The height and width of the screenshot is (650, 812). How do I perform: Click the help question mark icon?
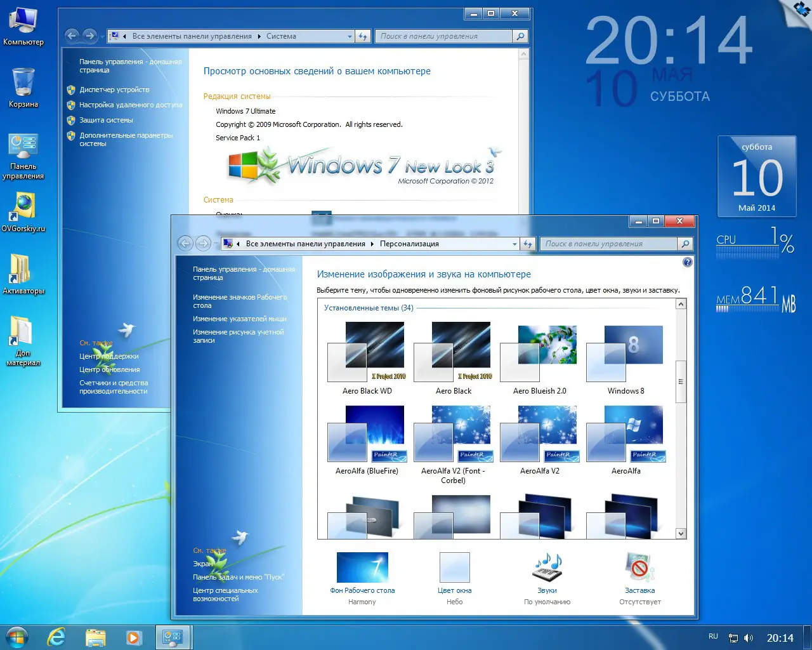tap(687, 262)
